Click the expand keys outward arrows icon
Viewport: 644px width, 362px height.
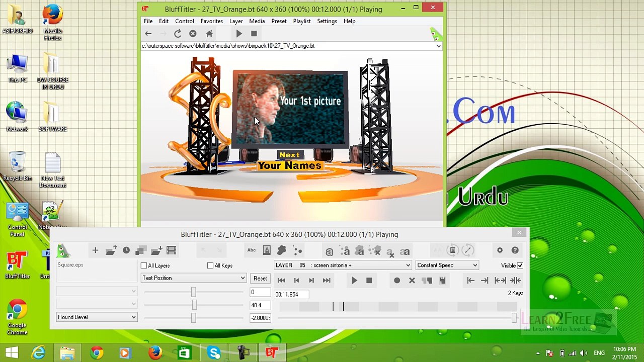point(500,281)
